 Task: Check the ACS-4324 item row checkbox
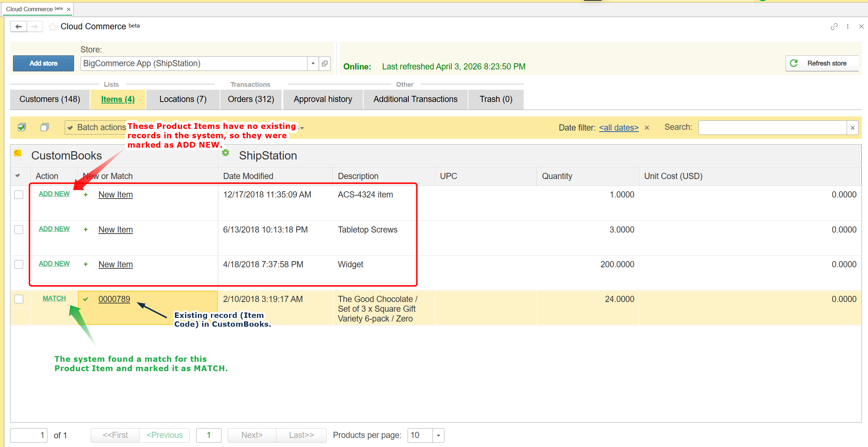pos(19,195)
